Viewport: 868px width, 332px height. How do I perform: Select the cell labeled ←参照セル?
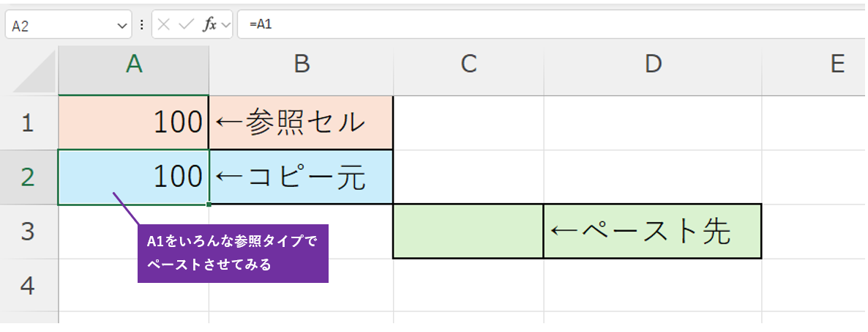pos(301,122)
